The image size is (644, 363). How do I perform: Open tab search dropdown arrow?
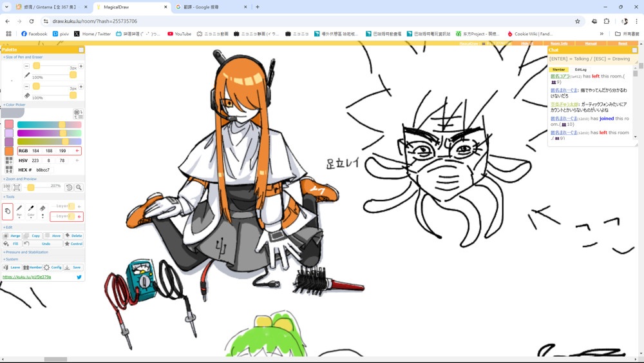6,7
